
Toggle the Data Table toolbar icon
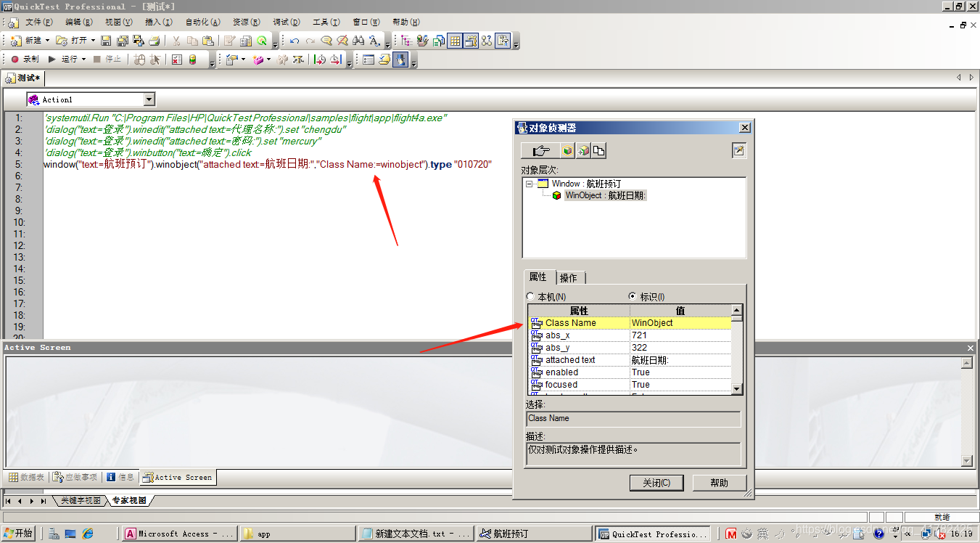point(455,41)
